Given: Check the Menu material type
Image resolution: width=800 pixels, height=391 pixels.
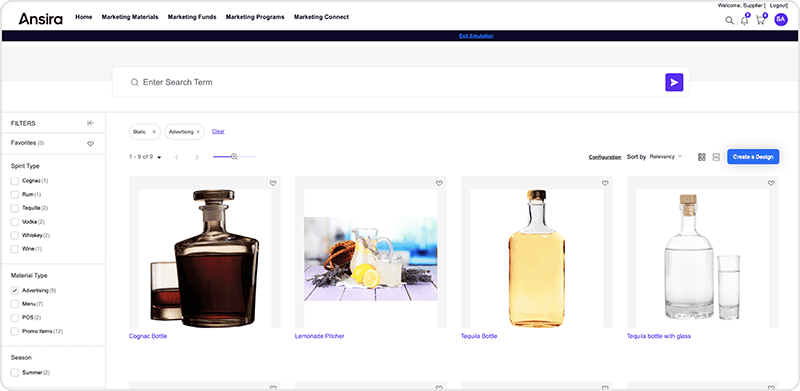Looking at the screenshot, I should [15, 304].
